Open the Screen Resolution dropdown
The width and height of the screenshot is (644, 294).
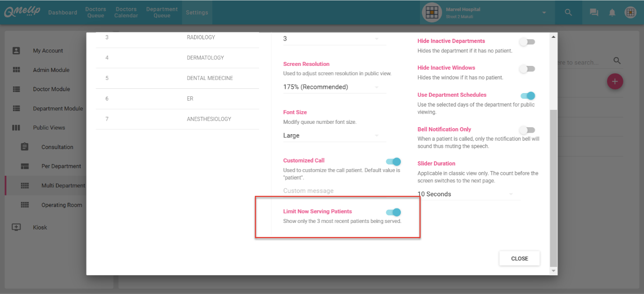(334, 87)
